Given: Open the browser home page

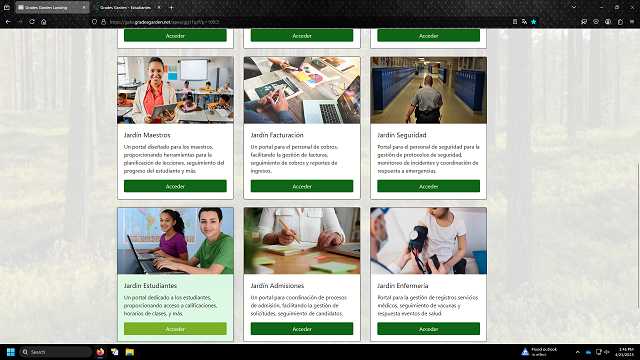Looking at the screenshot, I should tap(44, 22).
